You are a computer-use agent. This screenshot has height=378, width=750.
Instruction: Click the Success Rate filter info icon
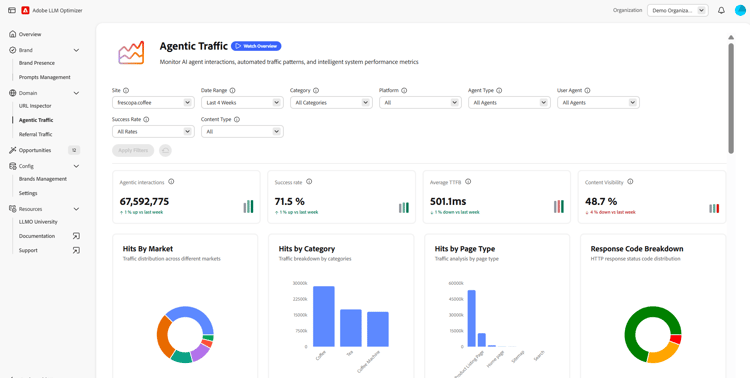(146, 120)
